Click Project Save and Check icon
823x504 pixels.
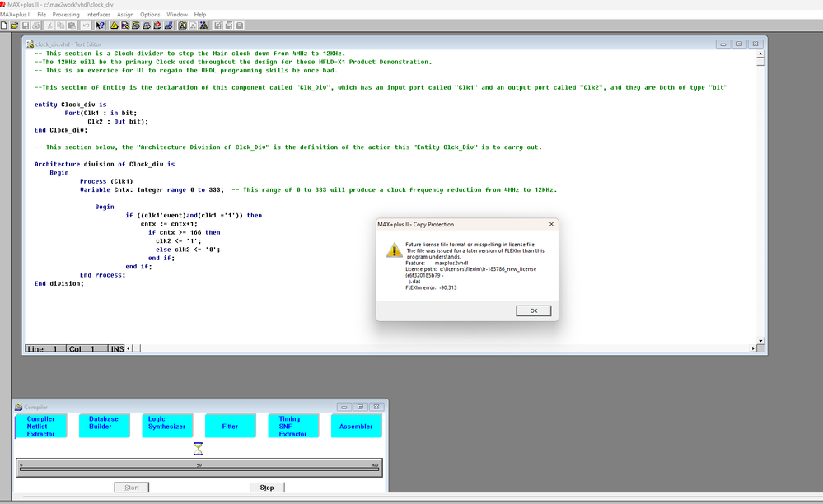217,26
